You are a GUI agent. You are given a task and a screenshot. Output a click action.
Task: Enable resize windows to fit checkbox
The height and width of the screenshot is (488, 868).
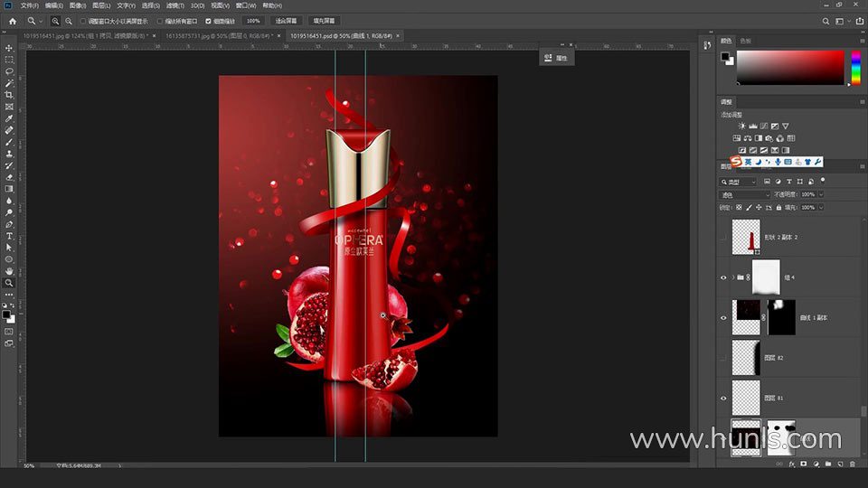tap(83, 20)
